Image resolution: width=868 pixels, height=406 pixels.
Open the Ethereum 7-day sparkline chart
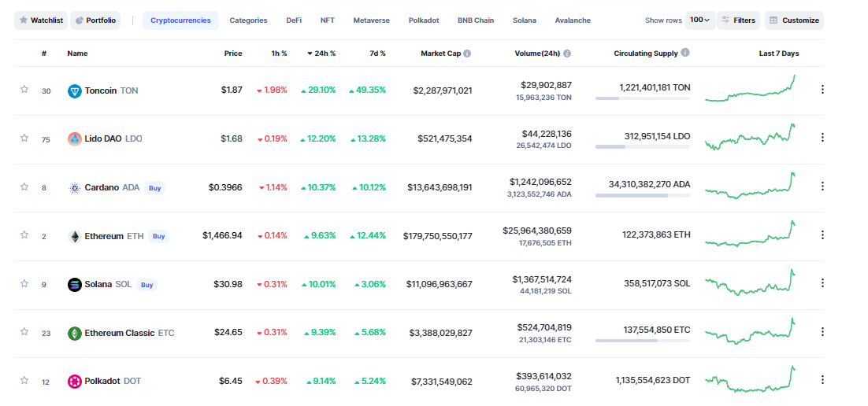point(751,234)
